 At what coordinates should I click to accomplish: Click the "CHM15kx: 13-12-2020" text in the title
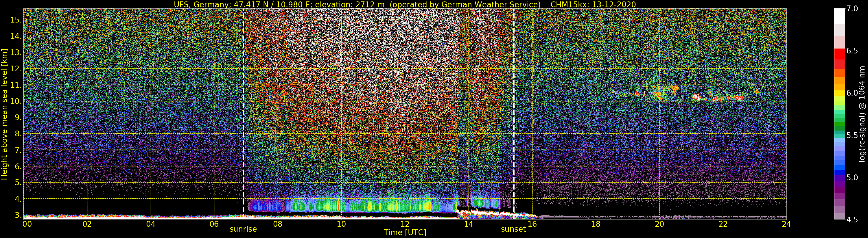(x=593, y=4)
